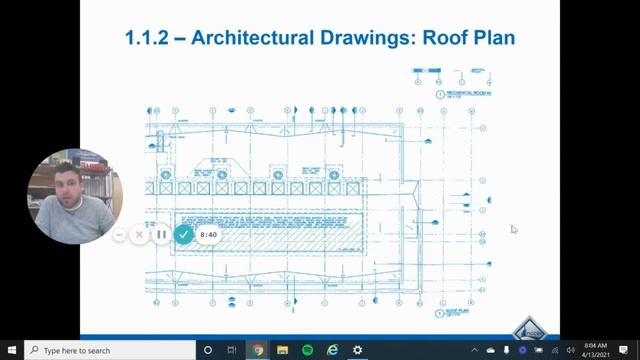Open the Action Center notifications icon
Image resolution: width=640 pixels, height=360 pixels.
click(623, 350)
